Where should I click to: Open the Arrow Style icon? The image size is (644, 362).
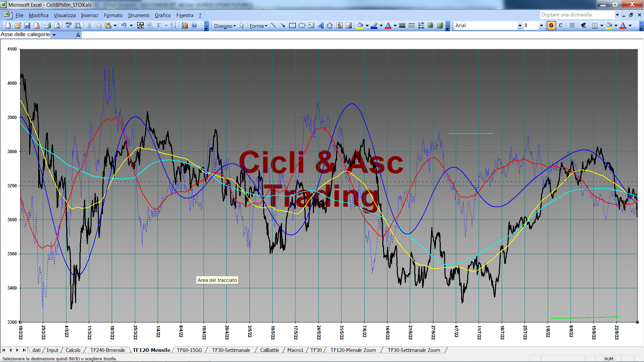(x=421, y=25)
